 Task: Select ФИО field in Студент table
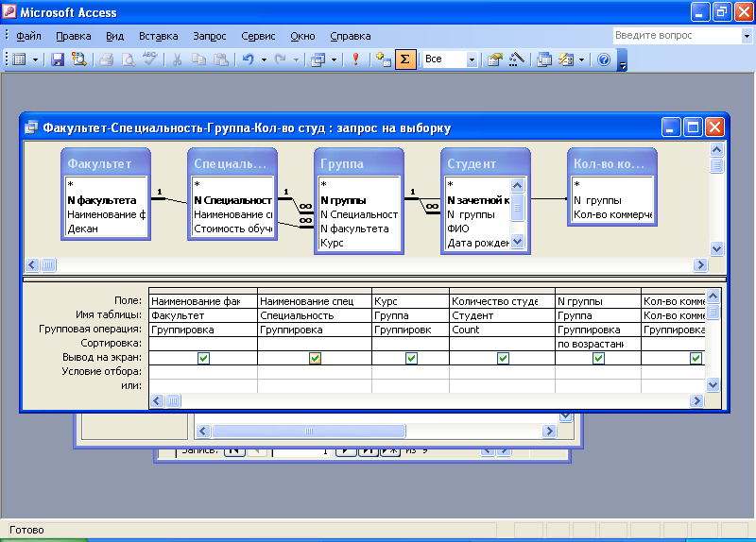(477, 229)
